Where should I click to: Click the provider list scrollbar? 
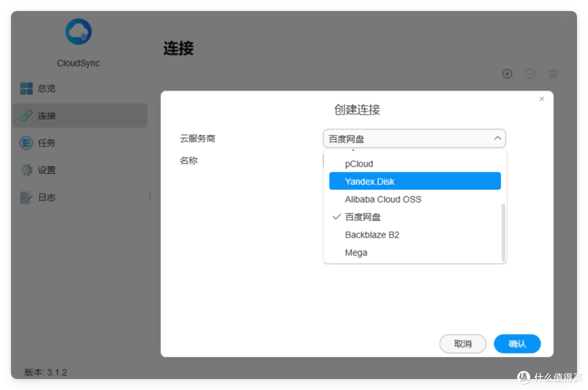click(503, 233)
